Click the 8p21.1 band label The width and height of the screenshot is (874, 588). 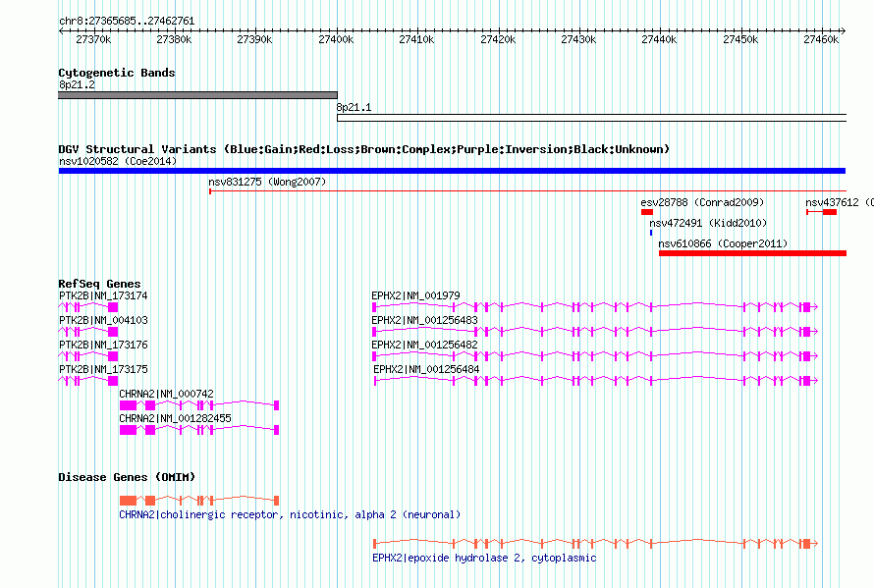pyautogui.click(x=354, y=107)
